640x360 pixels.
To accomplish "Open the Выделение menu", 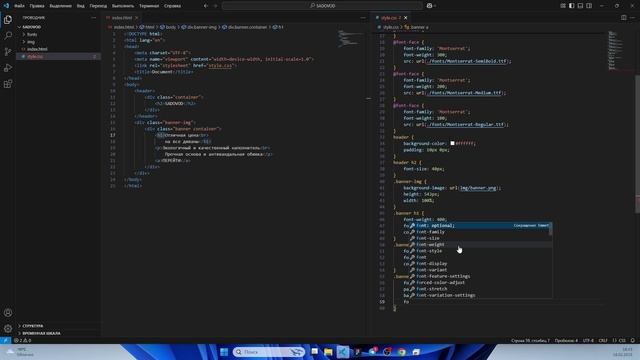I will [60, 6].
